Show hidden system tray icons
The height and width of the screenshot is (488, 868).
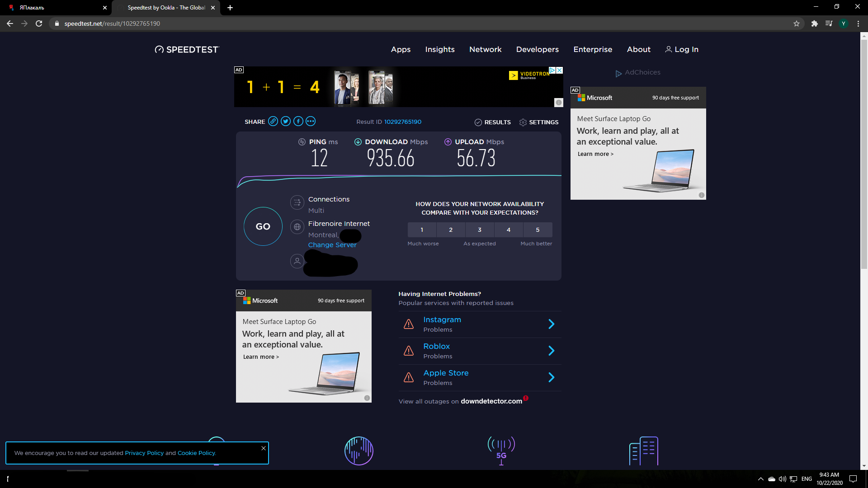[761, 479]
